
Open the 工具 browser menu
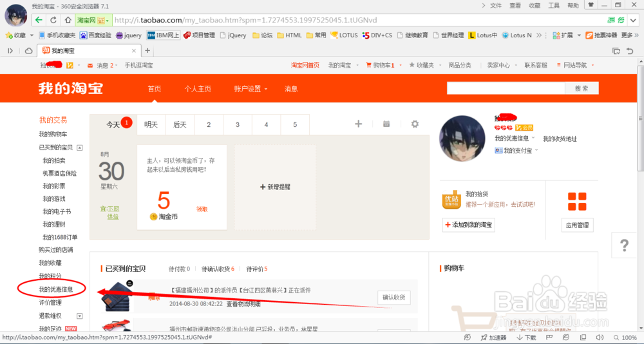[554, 5]
